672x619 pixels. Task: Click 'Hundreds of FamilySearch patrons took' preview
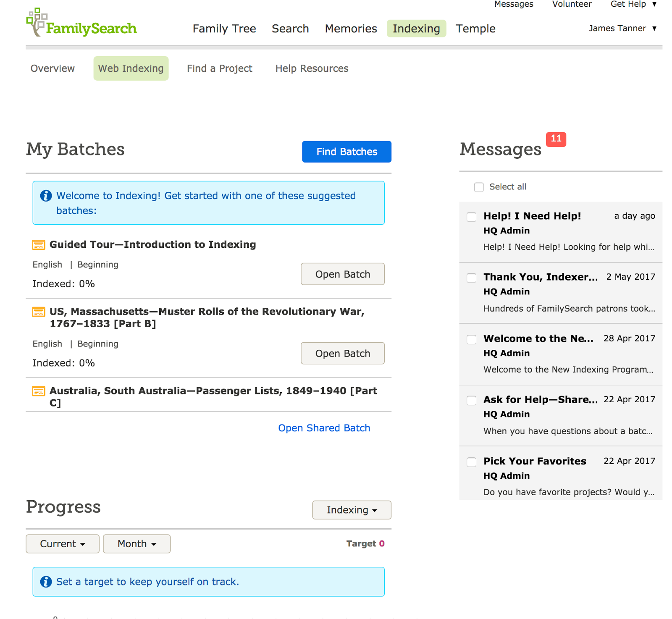(569, 309)
